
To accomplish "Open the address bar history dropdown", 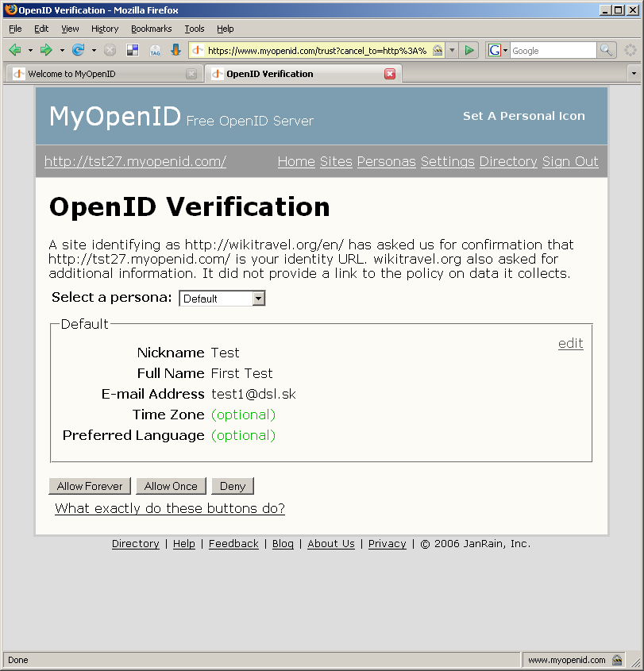I will coord(452,51).
